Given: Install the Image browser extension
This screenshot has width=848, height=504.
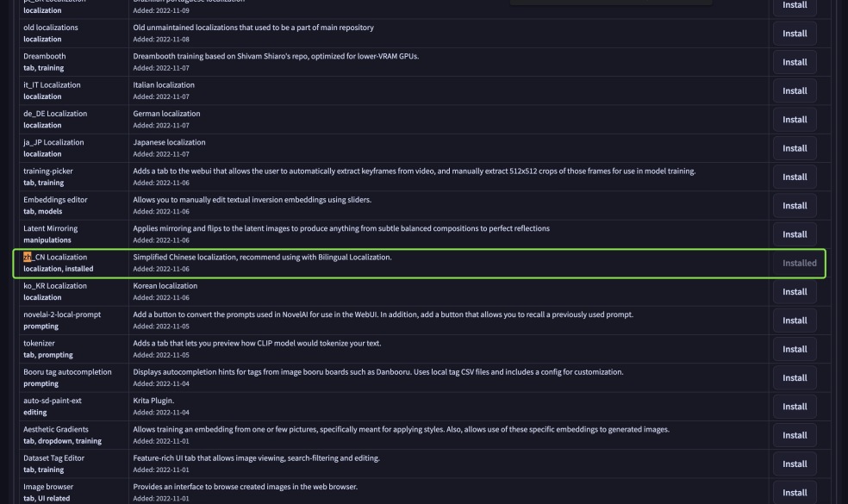Looking at the screenshot, I should click(794, 493).
